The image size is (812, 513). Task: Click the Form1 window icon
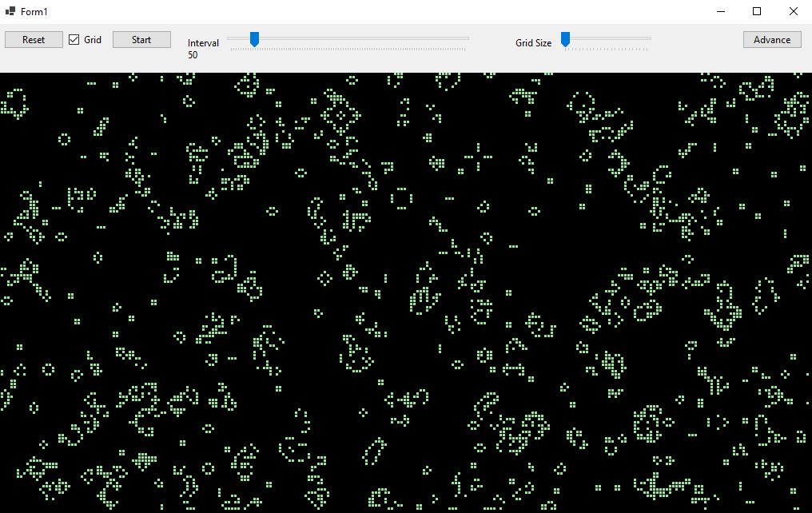(x=10, y=11)
